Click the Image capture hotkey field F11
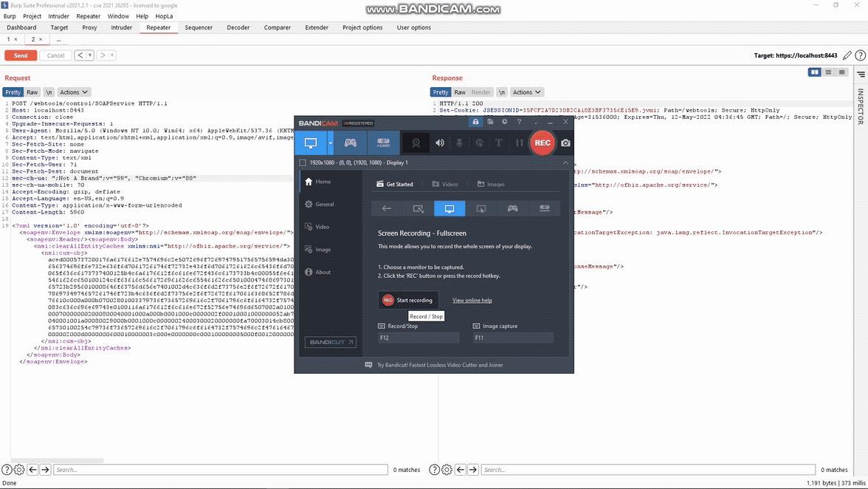Image resolution: width=868 pixels, height=489 pixels. point(513,338)
